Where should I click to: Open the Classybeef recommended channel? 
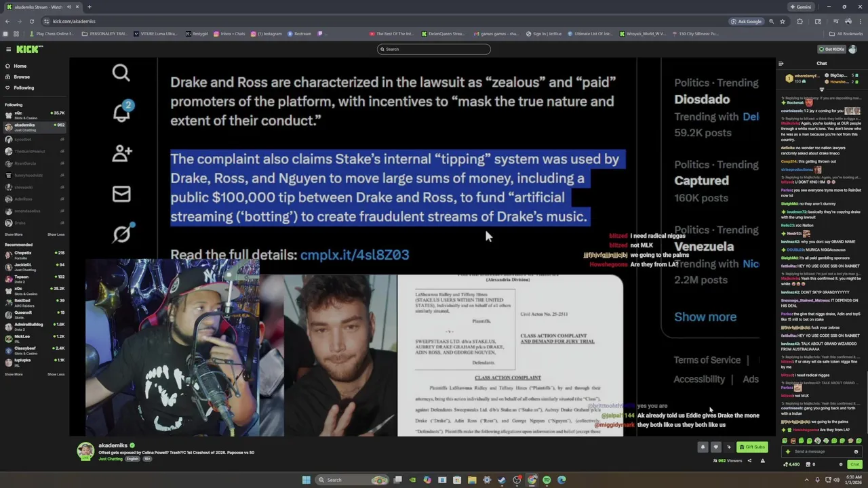tap(34, 350)
